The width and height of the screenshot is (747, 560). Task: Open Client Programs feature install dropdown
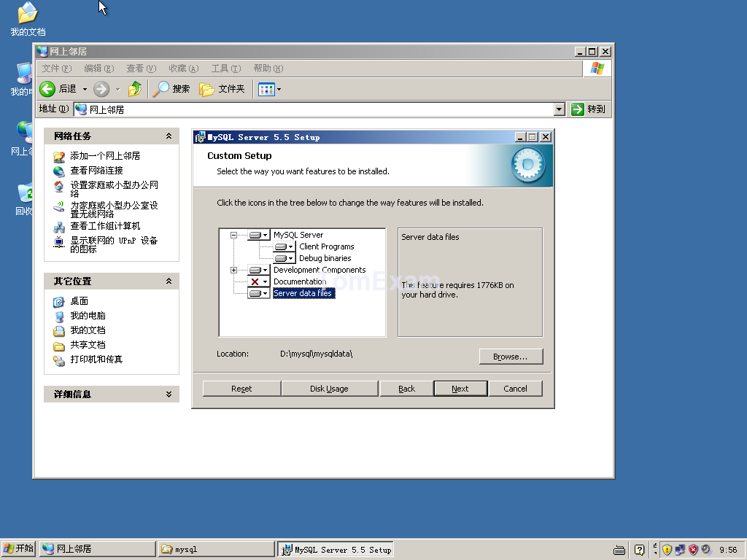(285, 246)
